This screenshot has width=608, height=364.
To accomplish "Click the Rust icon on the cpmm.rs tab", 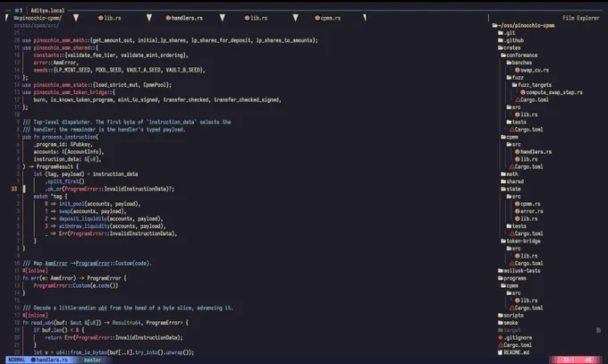I will [317, 18].
